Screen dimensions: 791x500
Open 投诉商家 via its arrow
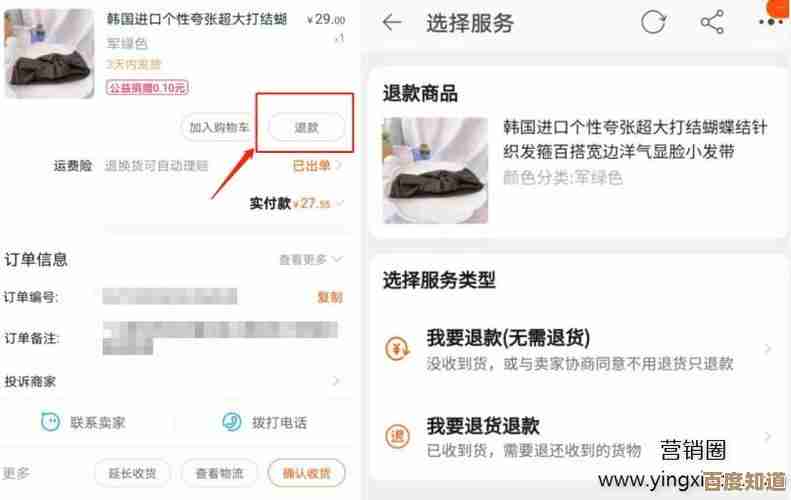coord(336,381)
